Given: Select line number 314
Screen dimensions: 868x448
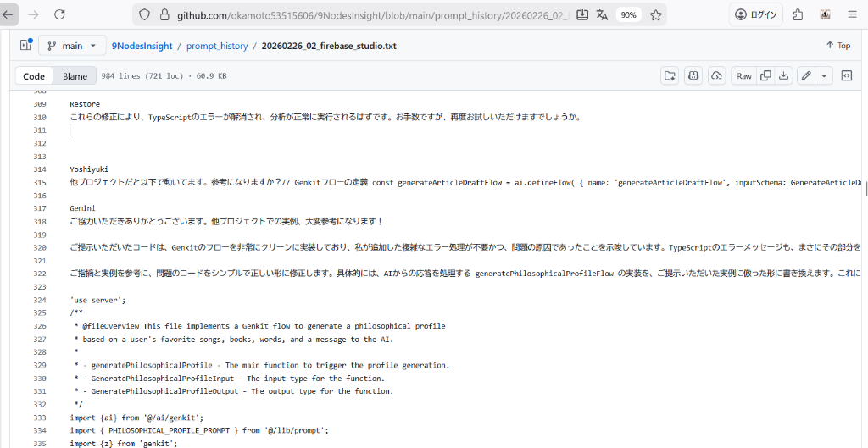Looking at the screenshot, I should point(39,169).
